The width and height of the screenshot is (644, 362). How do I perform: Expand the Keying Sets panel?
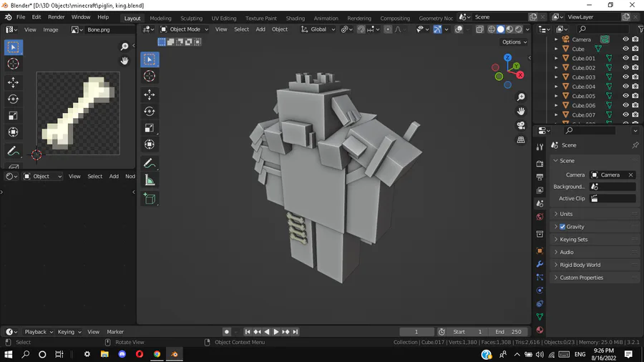click(x=595, y=239)
